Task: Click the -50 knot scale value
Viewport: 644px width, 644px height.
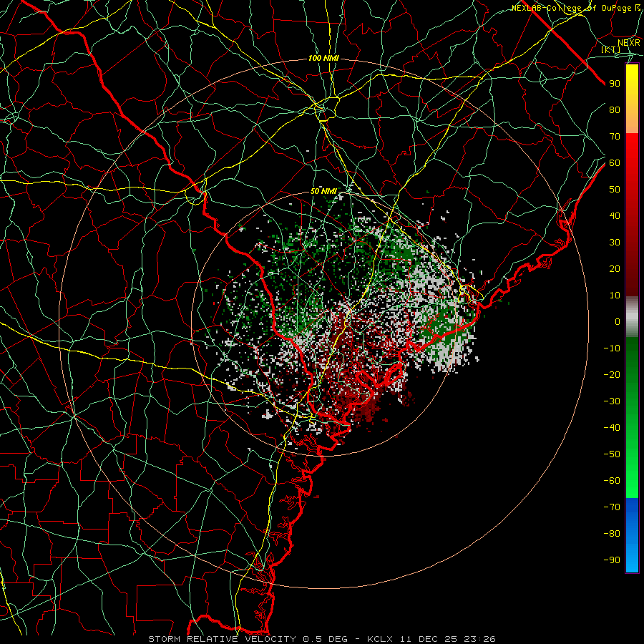Action: point(612,454)
